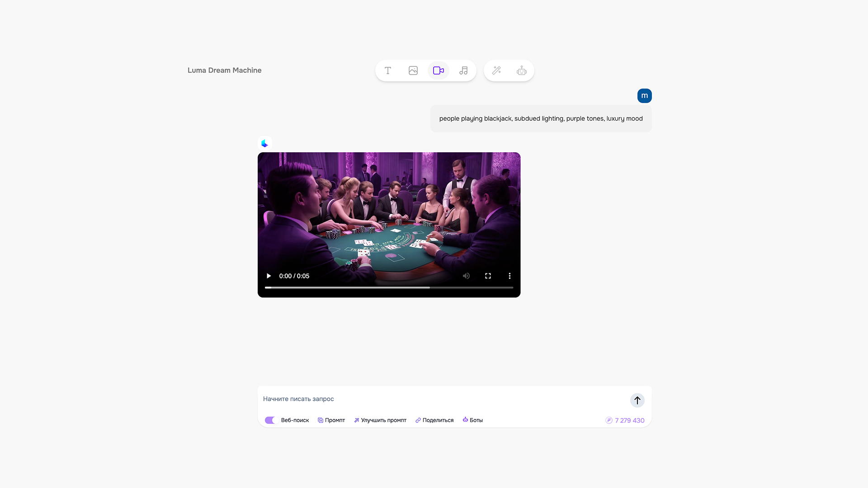Image resolution: width=868 pixels, height=488 pixels.
Task: Select the music generation mode icon
Action: coord(463,70)
